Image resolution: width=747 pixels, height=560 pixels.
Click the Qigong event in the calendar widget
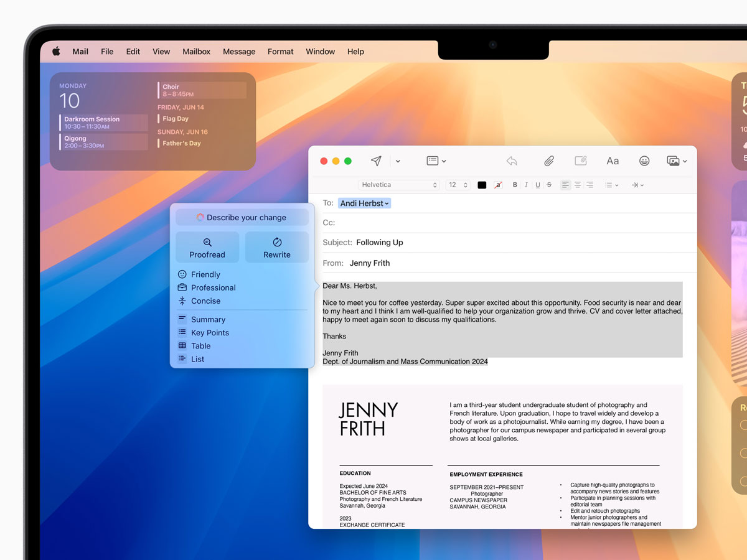click(x=104, y=142)
